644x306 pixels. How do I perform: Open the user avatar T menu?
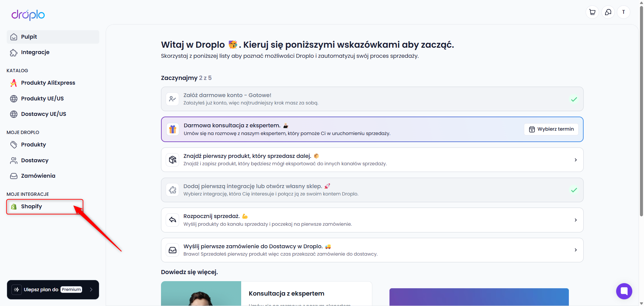point(624,12)
